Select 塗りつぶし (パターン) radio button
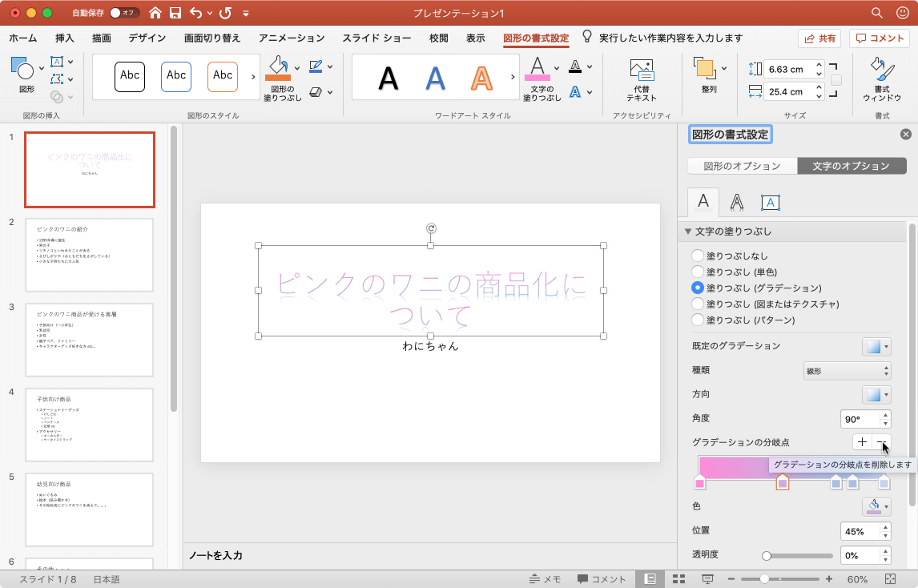The height and width of the screenshot is (588, 918). click(x=698, y=320)
